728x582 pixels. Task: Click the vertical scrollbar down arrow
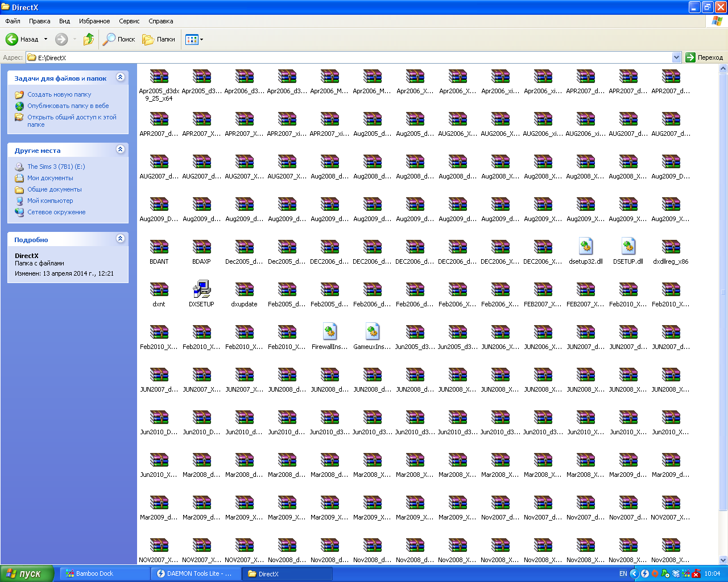pyautogui.click(x=723, y=560)
